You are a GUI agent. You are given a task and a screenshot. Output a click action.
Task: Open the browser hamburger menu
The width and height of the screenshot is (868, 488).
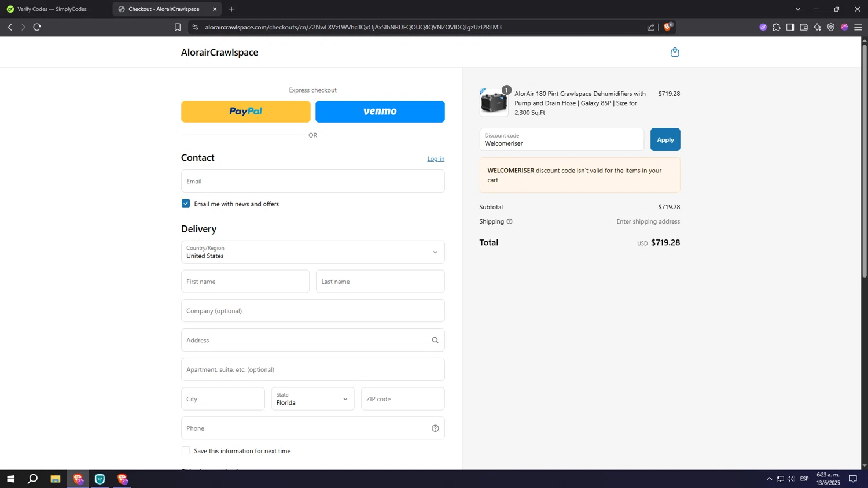coord(858,27)
